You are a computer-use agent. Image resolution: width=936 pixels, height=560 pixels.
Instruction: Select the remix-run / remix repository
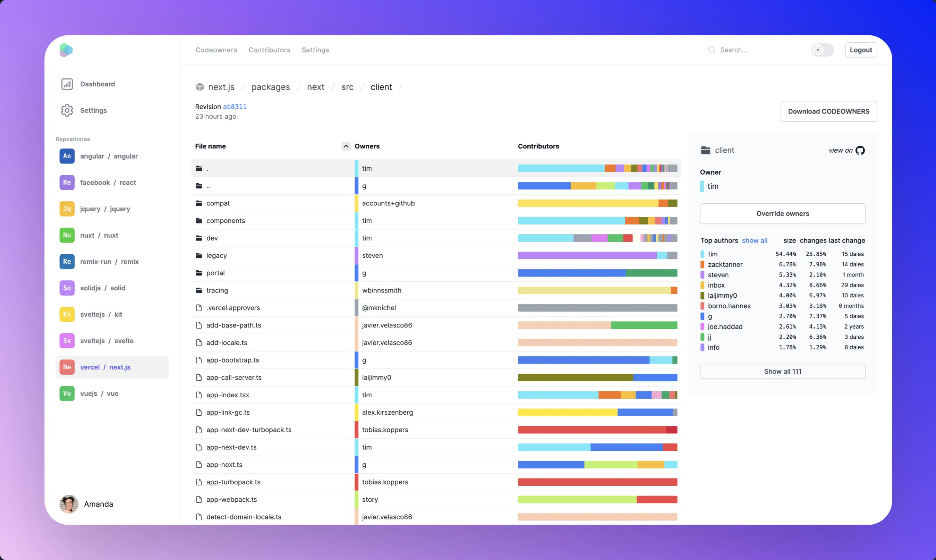point(112,262)
